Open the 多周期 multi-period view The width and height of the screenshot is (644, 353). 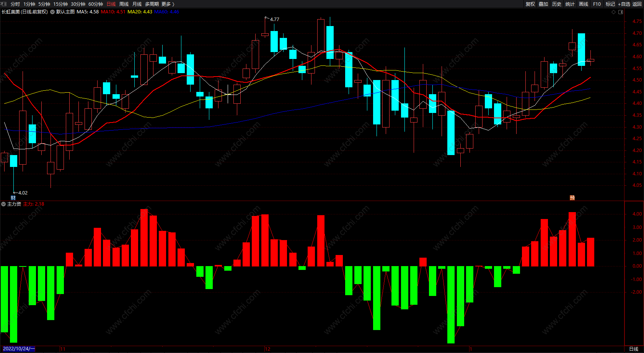pos(152,4)
